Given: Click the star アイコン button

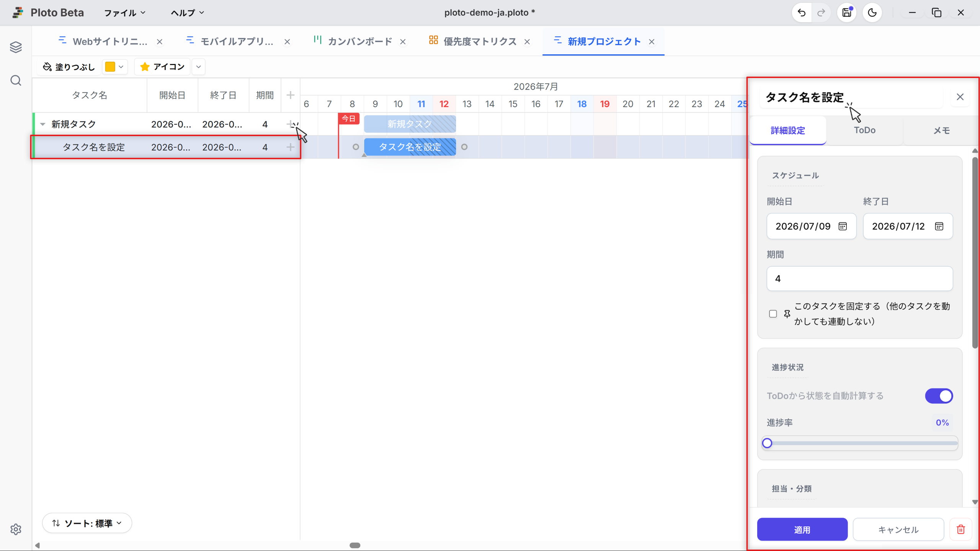Looking at the screenshot, I should [x=162, y=67].
